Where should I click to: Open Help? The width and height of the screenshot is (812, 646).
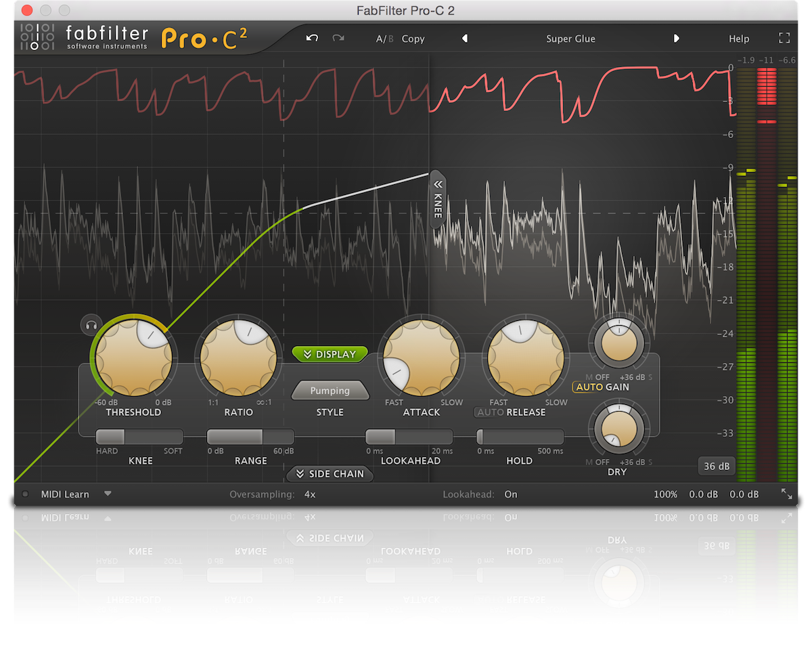point(739,39)
